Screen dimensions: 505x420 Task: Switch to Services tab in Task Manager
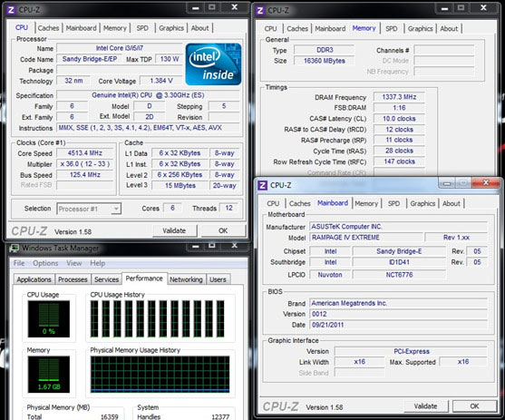pyautogui.click(x=107, y=279)
